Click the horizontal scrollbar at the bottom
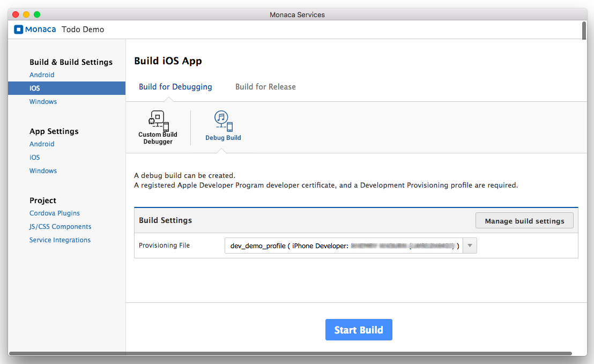The height and width of the screenshot is (364, 594). (x=291, y=353)
